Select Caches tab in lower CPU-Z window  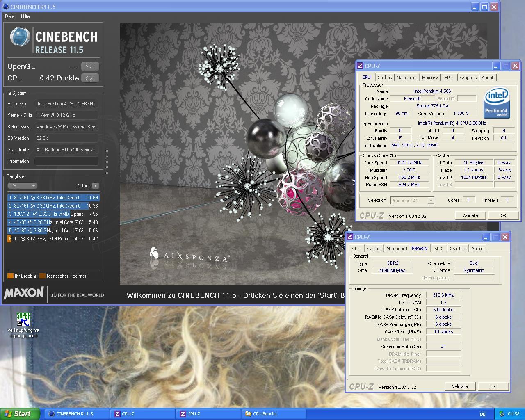(374, 249)
